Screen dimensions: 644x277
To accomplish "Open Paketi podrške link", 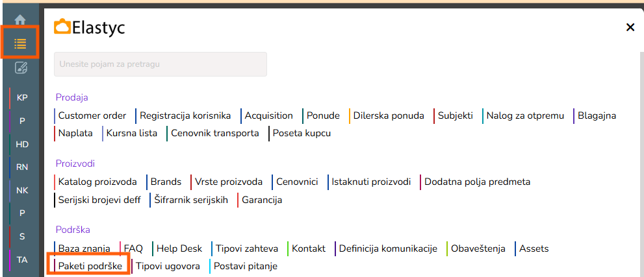I will [90, 266].
